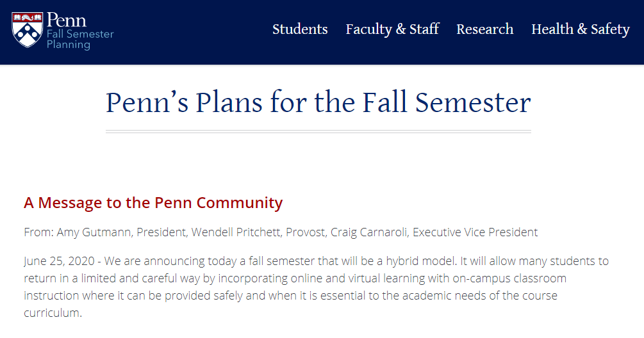Click the June 25, 2020 date
Image resolution: width=644 pixels, height=338 pixels.
click(60, 261)
